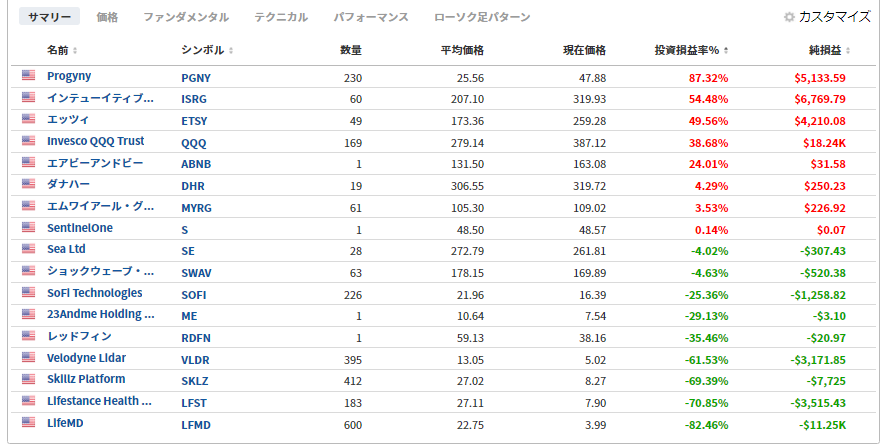The height and width of the screenshot is (446, 884).
Task: Click the flag icon beside Sea Ltd
Action: [x=28, y=249]
